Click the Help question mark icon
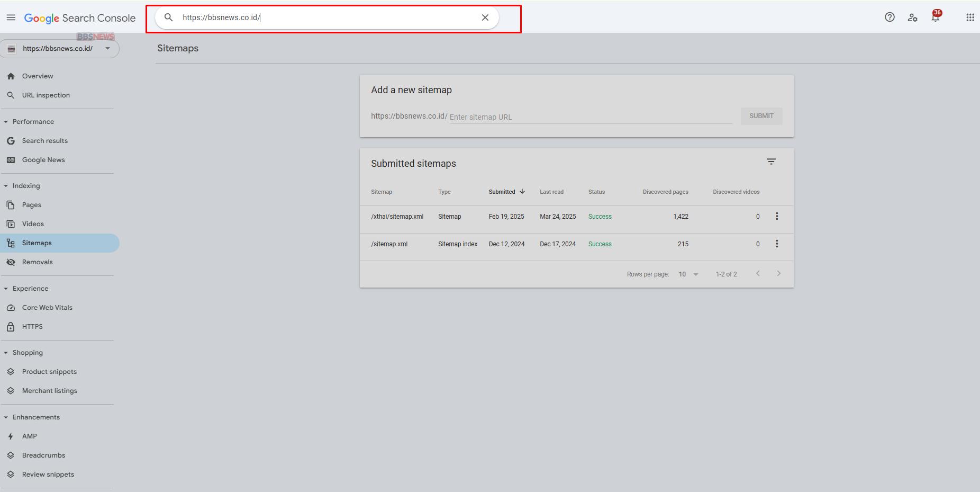The image size is (980, 492). pos(890,17)
